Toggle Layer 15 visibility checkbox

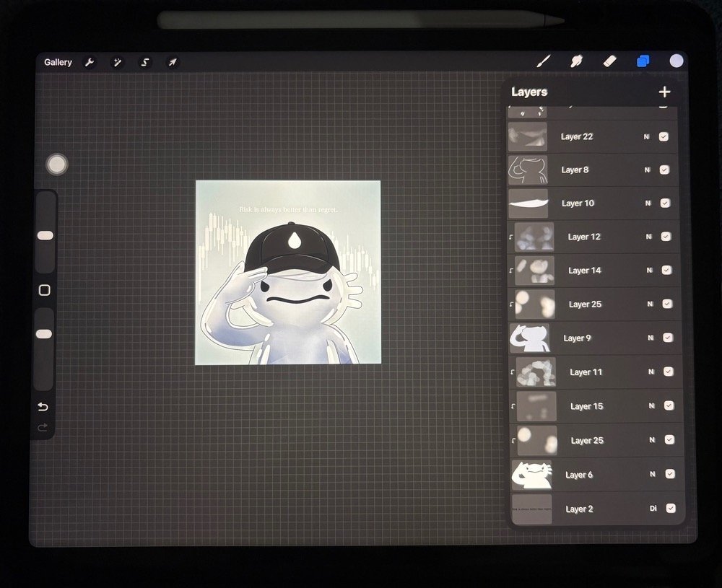tap(669, 405)
